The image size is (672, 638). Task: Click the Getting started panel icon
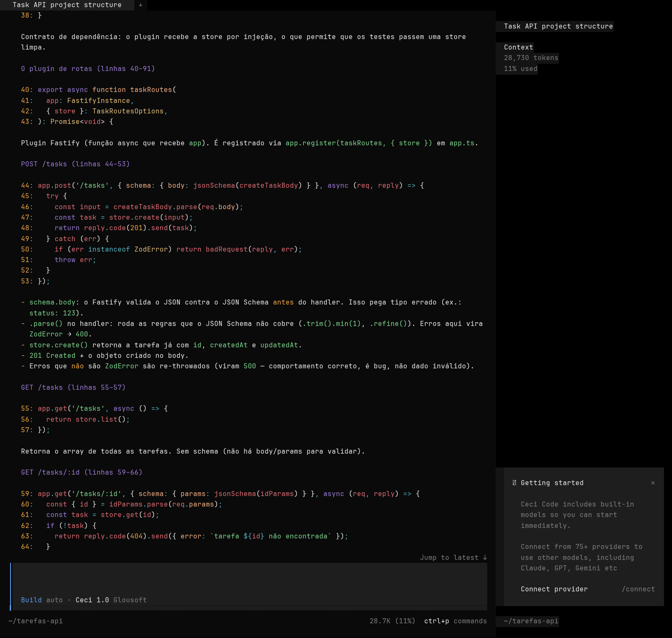[514, 483]
